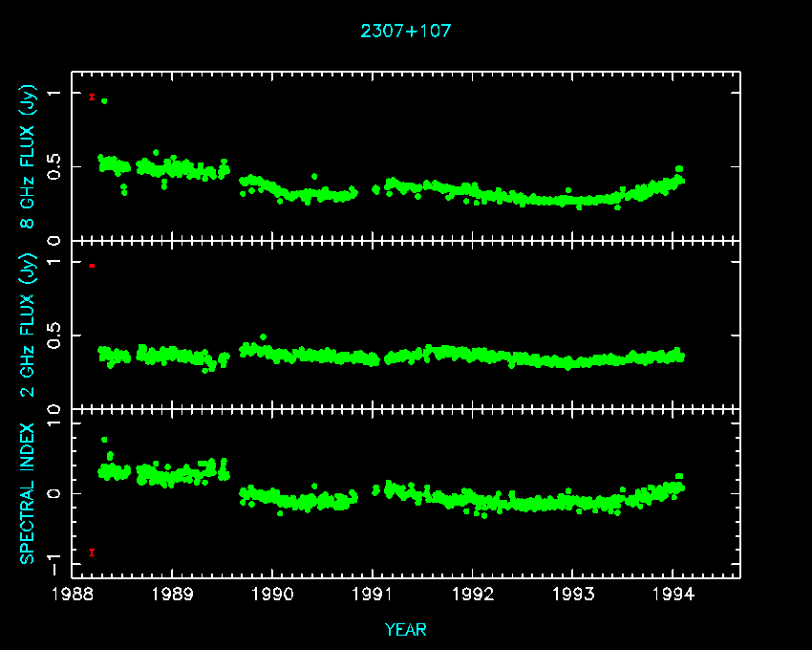The image size is (812, 650).
Task: Click red error bar in 8 GHz panel
Action: (92, 97)
